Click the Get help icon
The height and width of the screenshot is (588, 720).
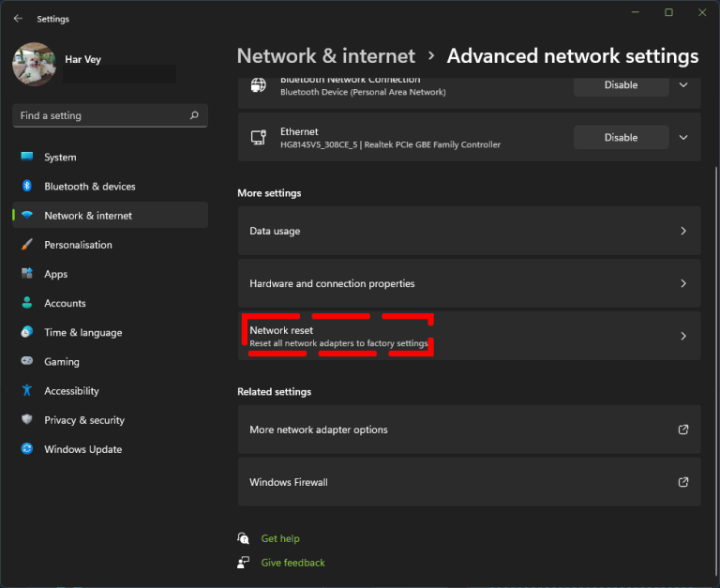point(244,538)
